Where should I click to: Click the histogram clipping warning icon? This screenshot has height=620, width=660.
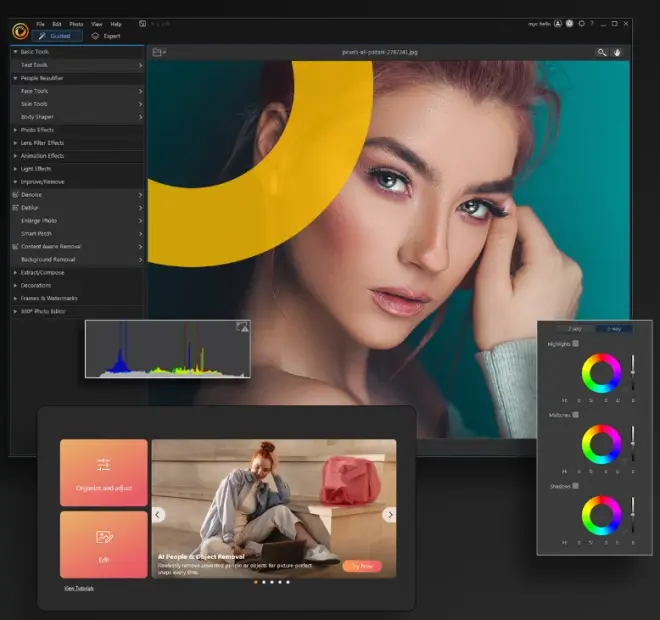tap(241, 327)
